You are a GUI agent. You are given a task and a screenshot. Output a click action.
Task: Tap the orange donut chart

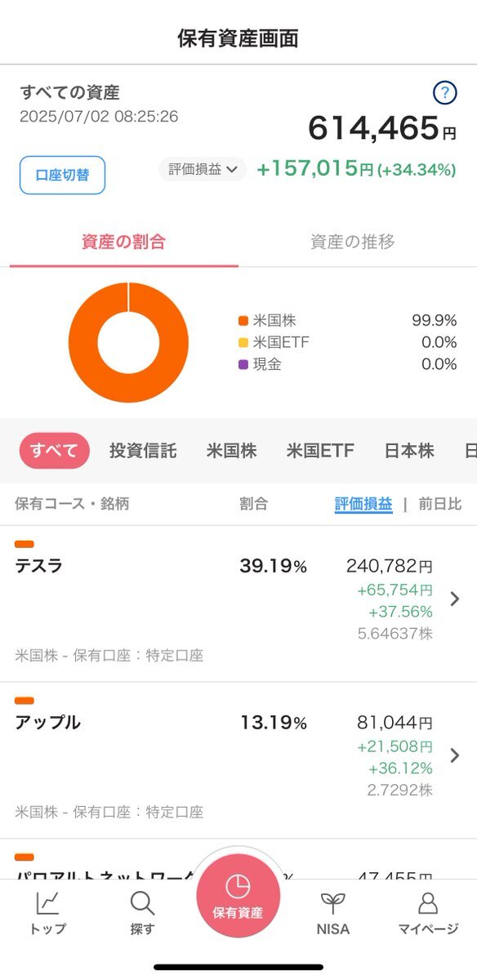[x=128, y=342]
